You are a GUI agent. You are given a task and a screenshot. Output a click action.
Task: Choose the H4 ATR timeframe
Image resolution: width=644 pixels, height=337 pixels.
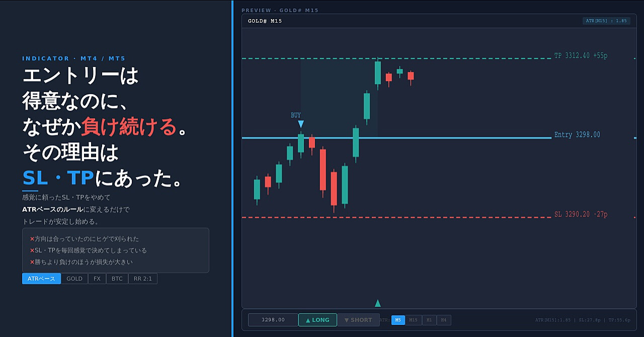pos(444,320)
